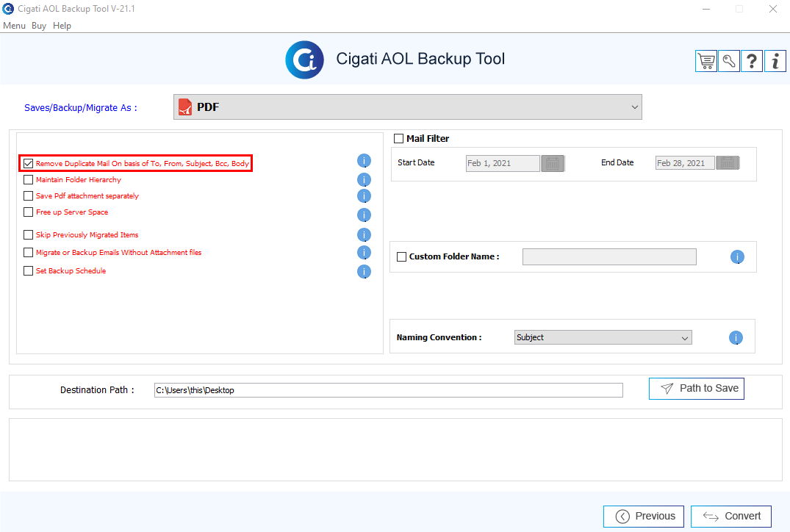Enable Free up Server Space option

(x=28, y=212)
